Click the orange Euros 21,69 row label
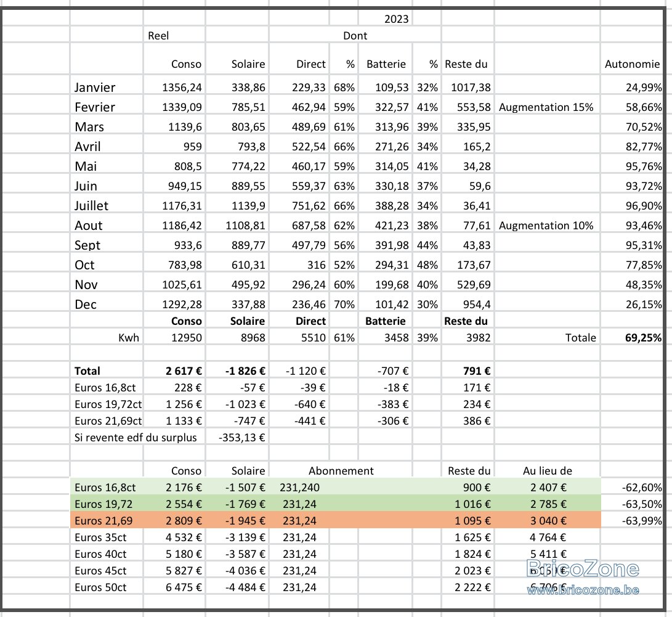This screenshot has height=617, width=672. (103, 520)
